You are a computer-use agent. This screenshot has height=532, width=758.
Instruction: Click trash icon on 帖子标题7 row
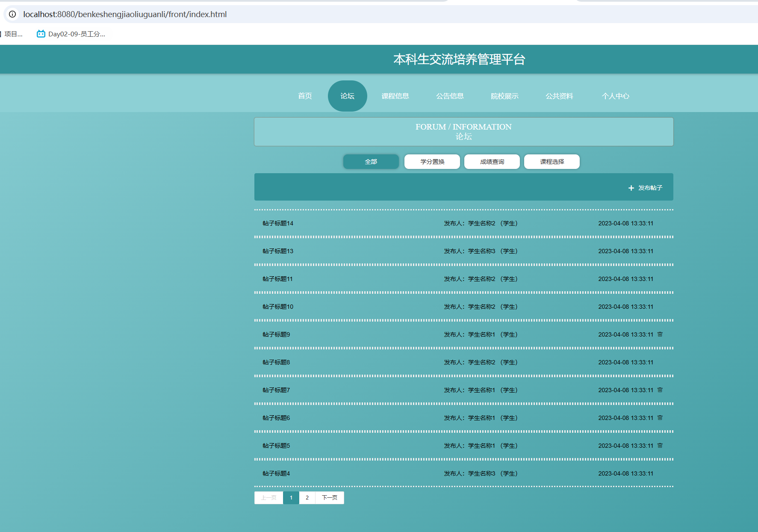coord(660,390)
